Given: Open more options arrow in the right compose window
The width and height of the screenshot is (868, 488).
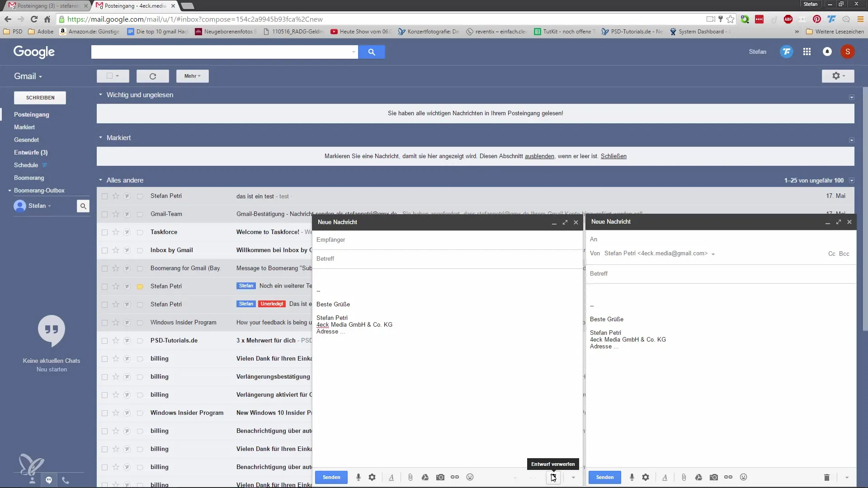Looking at the screenshot, I should pyautogui.click(x=847, y=478).
